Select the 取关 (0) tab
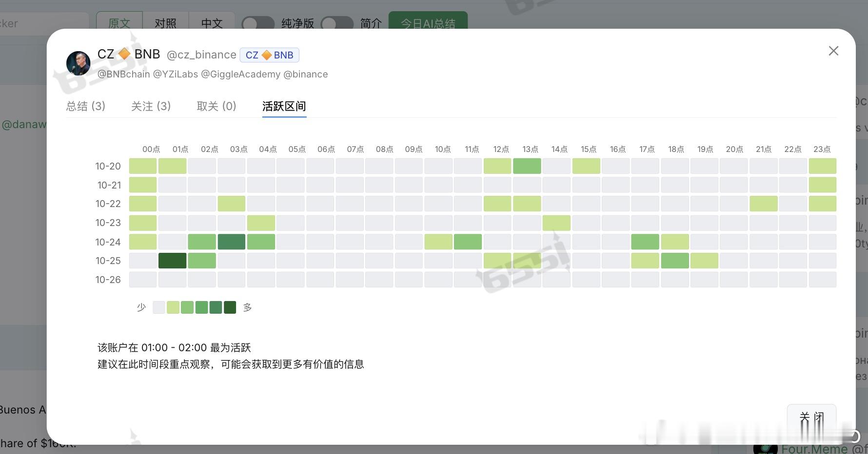 pos(217,106)
